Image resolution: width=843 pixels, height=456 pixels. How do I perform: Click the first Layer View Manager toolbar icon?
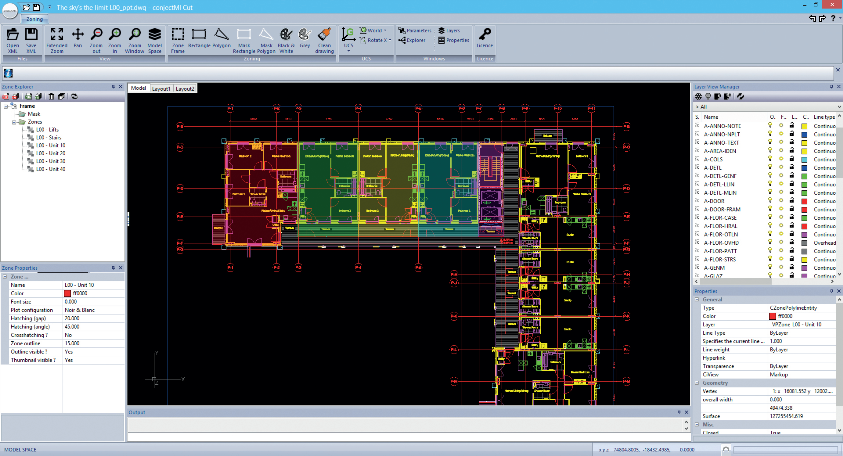(x=698, y=96)
